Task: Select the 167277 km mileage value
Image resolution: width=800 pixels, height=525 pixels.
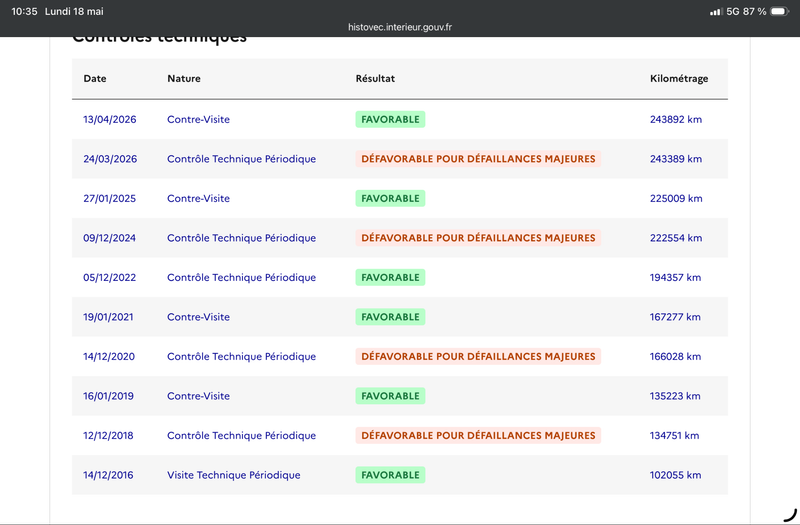Action: click(675, 317)
